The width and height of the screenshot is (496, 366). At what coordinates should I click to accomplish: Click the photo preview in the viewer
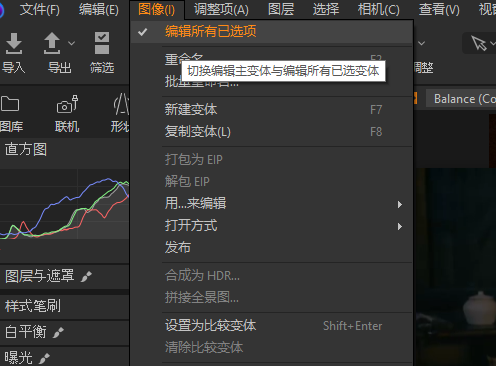pos(455,267)
